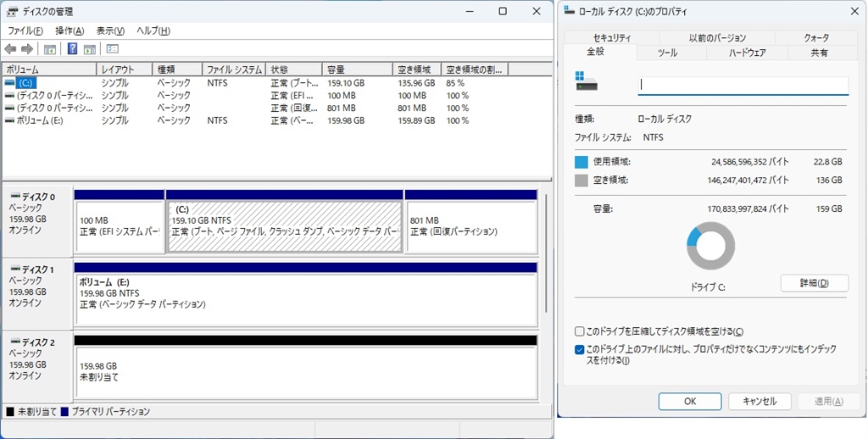
Task: Click the blue Help question mark toolbar icon
Action: point(72,48)
